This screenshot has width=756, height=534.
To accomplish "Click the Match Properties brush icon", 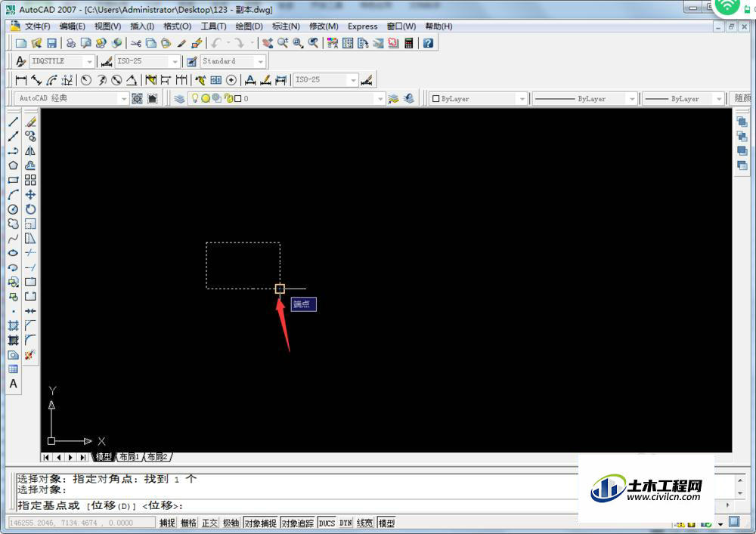I will click(x=181, y=43).
